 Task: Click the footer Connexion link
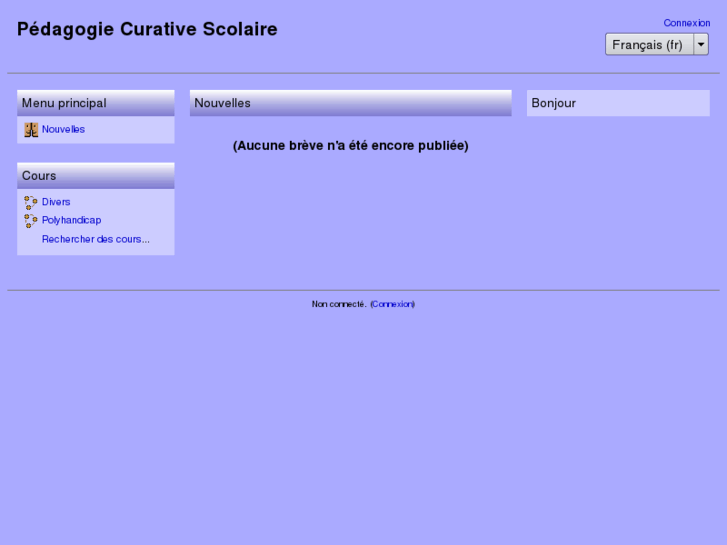pos(392,304)
